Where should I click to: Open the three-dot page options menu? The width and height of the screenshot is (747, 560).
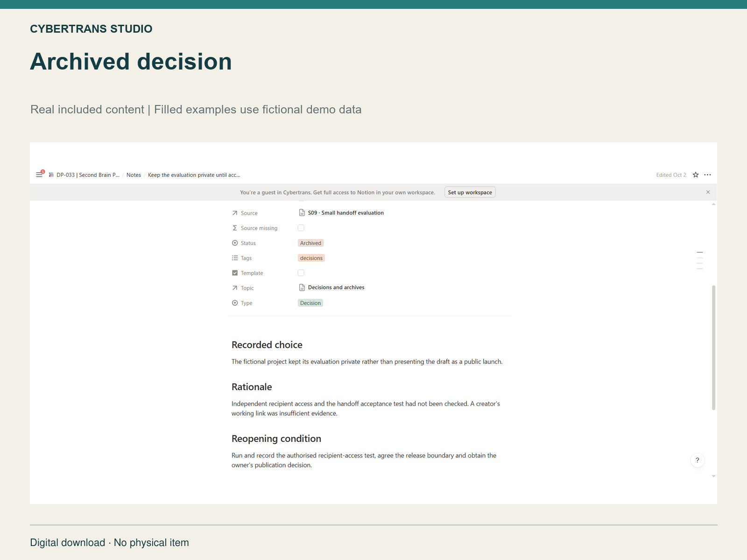(x=708, y=175)
